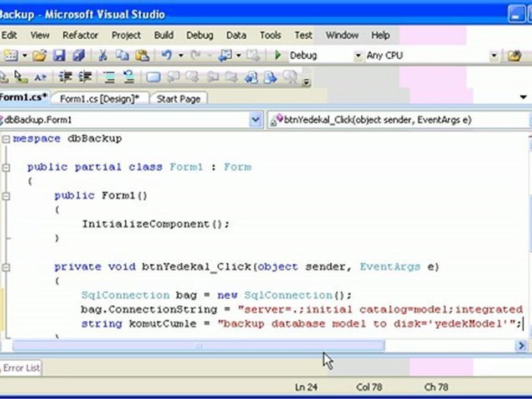
Task: Open the Edit menu
Action: tap(9, 35)
